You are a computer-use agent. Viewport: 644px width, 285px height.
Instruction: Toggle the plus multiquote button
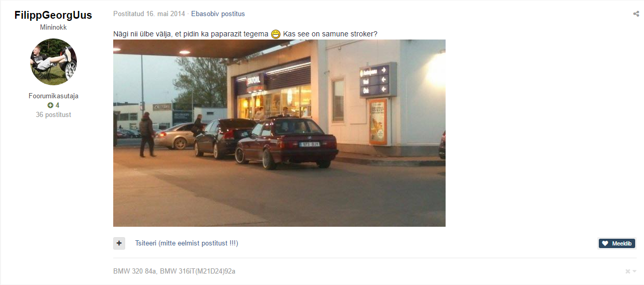[x=119, y=243]
